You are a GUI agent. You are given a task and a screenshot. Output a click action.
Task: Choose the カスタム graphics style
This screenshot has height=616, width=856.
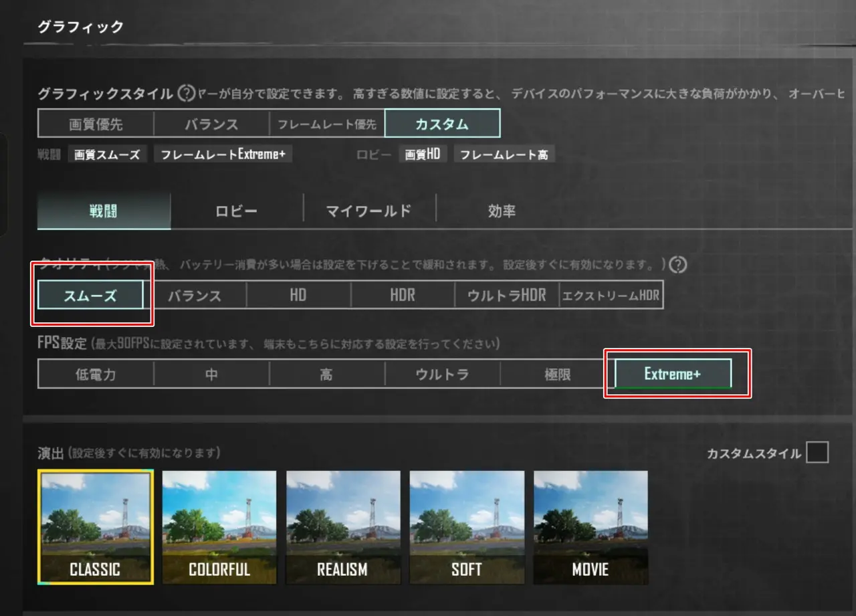pyautogui.click(x=442, y=124)
